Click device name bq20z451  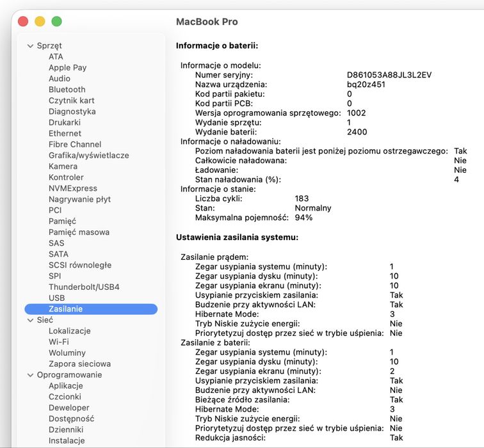(x=366, y=84)
